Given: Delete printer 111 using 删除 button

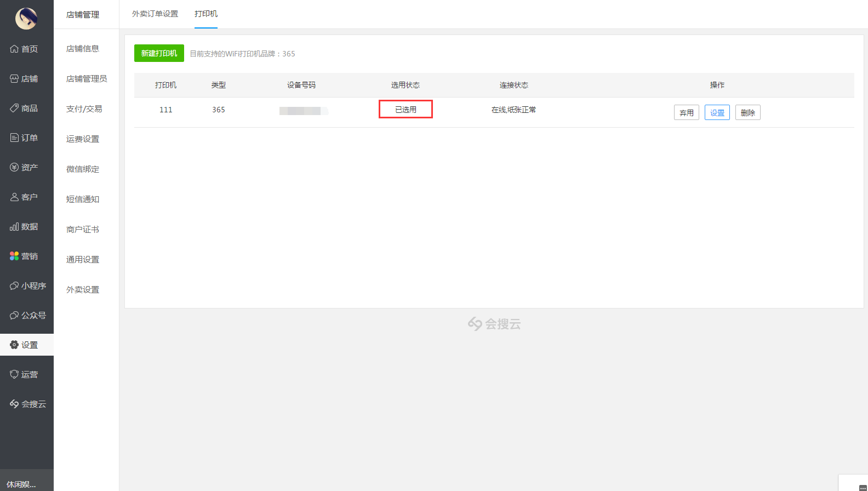Looking at the screenshot, I should 747,112.
